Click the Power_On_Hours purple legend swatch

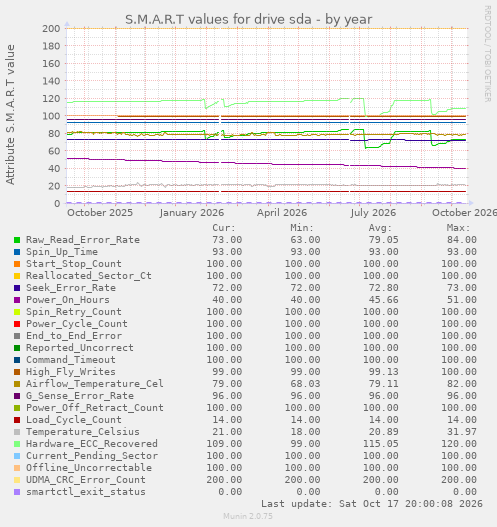click(x=17, y=300)
